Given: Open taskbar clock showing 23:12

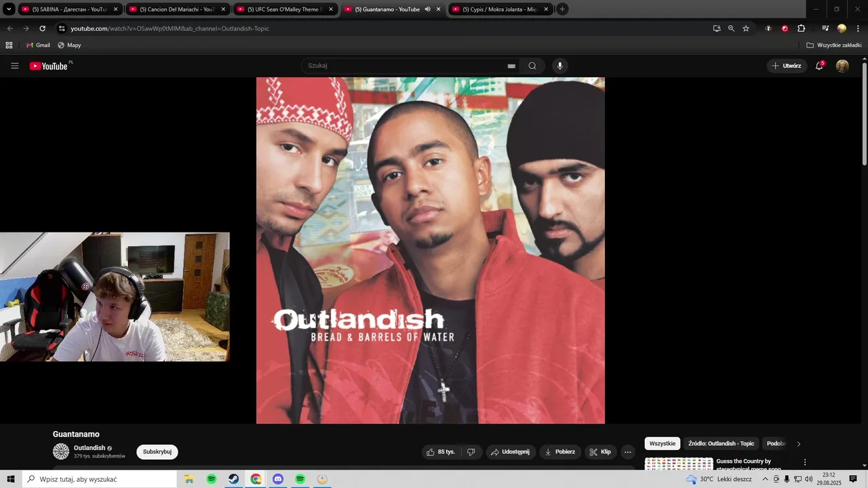Looking at the screenshot, I should [x=829, y=479].
